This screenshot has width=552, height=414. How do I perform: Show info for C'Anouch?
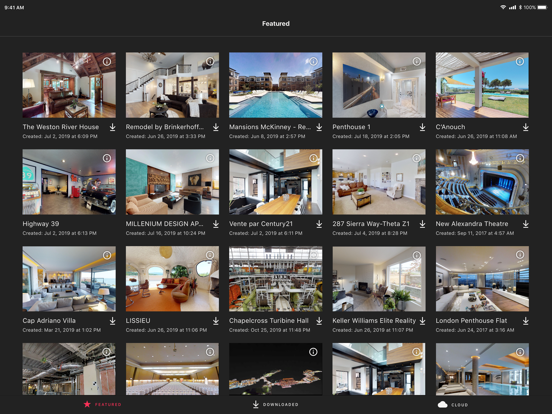520,62
